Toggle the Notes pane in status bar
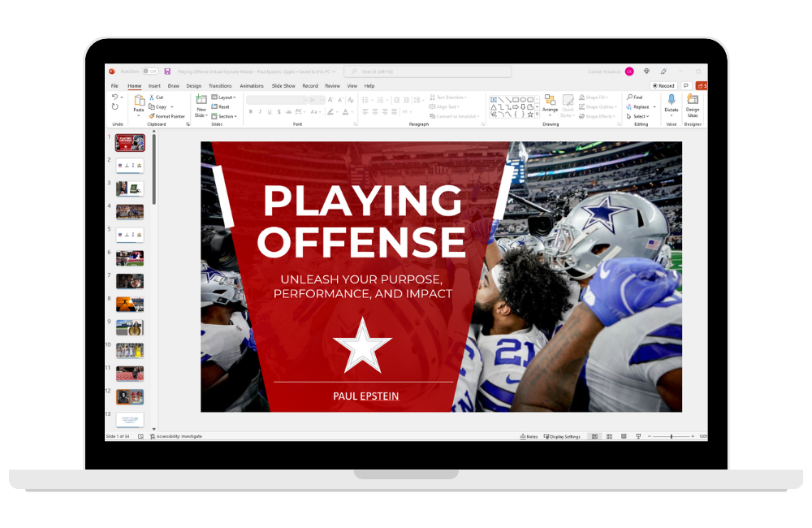The image size is (812, 528). click(529, 436)
